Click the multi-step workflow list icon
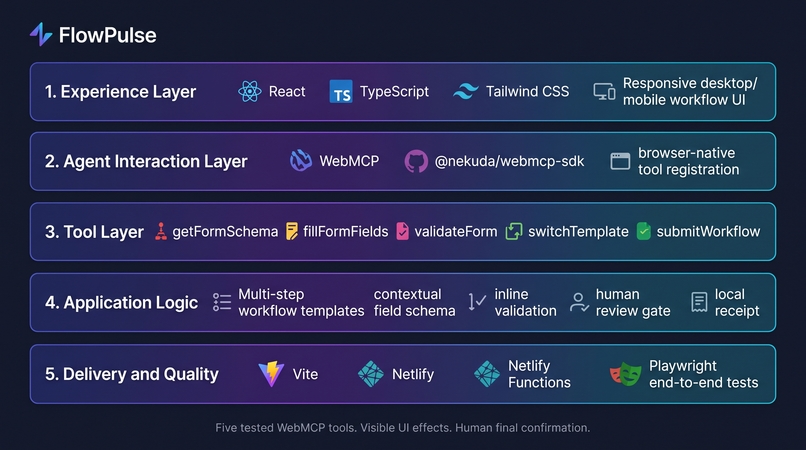806x450 pixels. pyautogui.click(x=222, y=302)
